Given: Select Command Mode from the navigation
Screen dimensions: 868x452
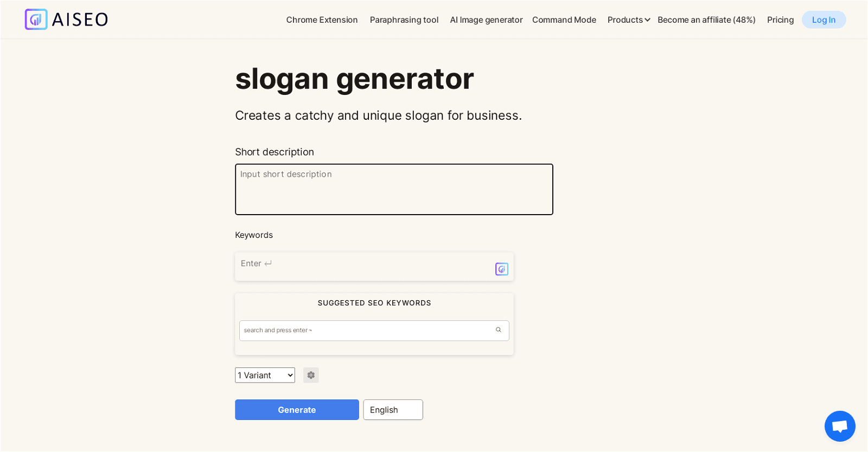Looking at the screenshot, I should coord(564,20).
